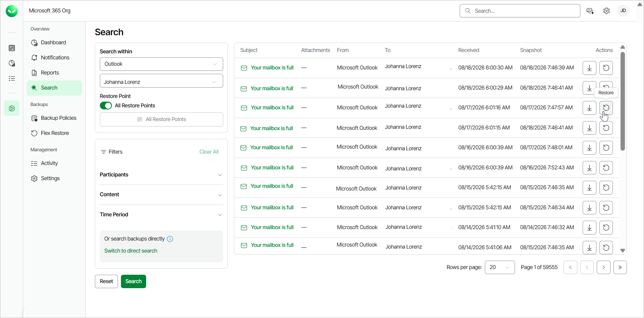Download the email received 08/14/2026 5:41:06 AM

click(589, 248)
